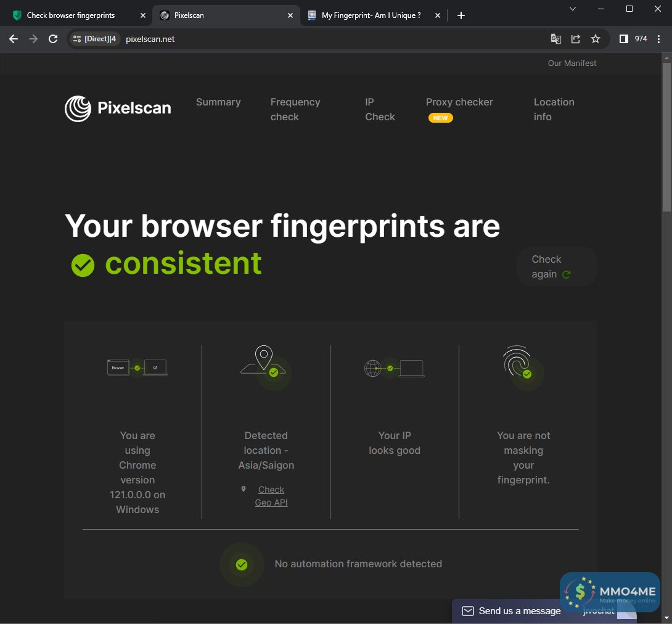672x624 pixels.
Task: Open Proxy checker nav item
Action: (x=459, y=102)
